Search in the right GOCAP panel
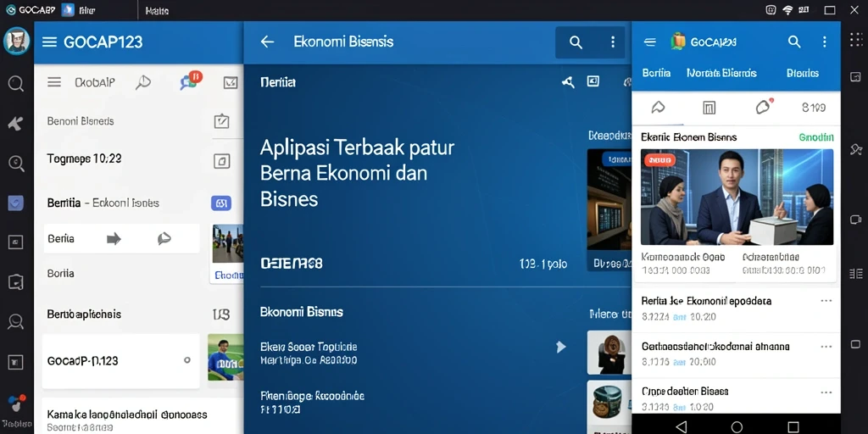 tap(794, 42)
